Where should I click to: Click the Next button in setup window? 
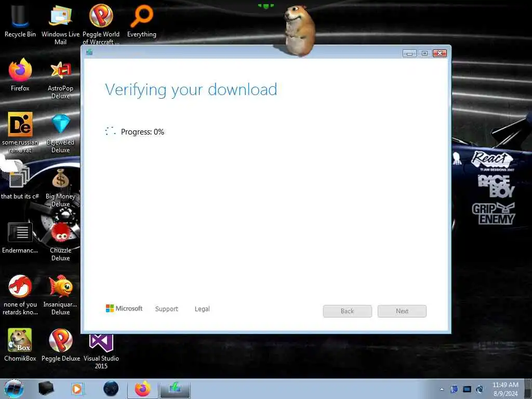tap(402, 311)
